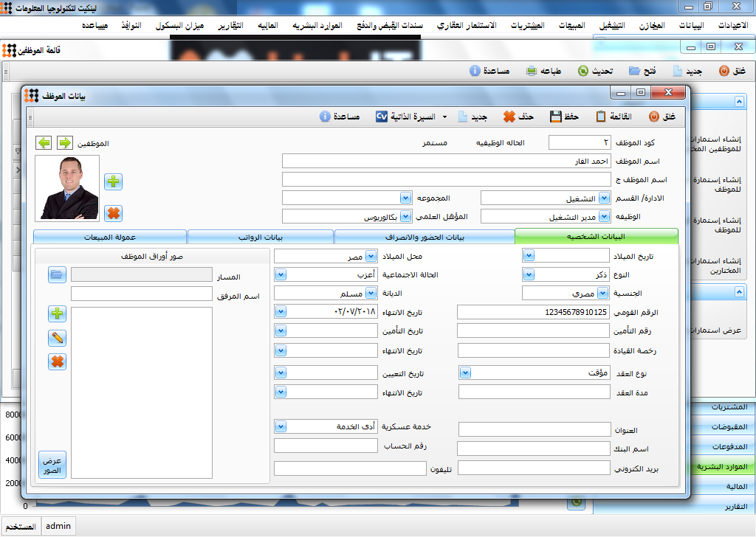
Task: Click the حذف (Delete) red X toolbar icon
Action: click(509, 117)
